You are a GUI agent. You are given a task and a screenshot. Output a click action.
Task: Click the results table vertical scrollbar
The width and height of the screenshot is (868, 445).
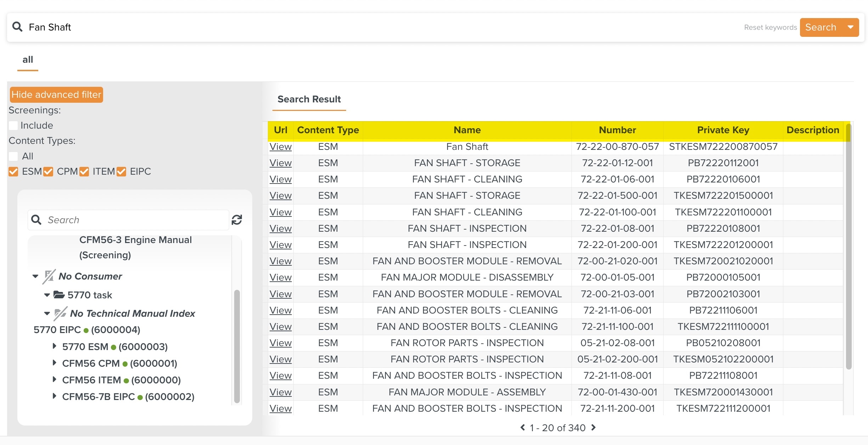point(849,246)
